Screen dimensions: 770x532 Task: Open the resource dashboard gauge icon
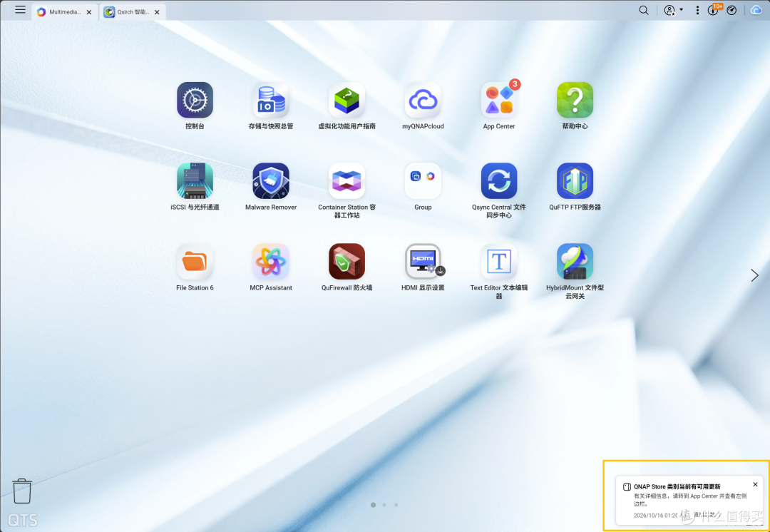coord(731,10)
